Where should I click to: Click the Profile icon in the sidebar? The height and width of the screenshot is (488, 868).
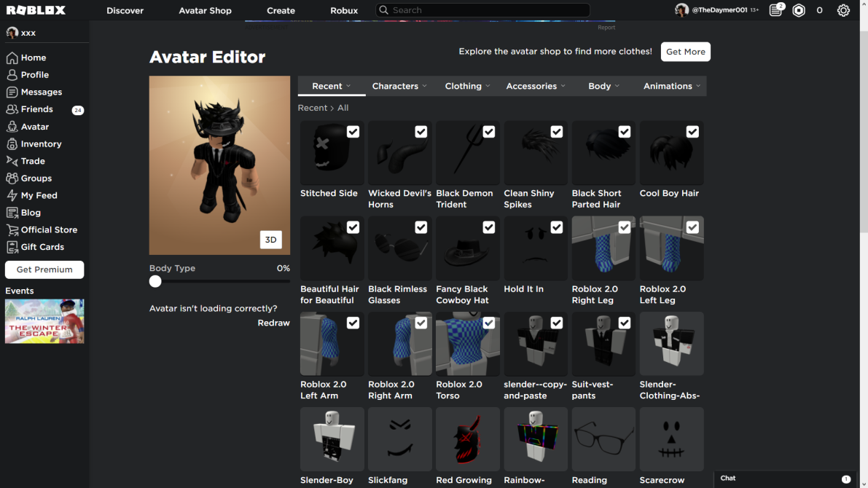click(12, 75)
